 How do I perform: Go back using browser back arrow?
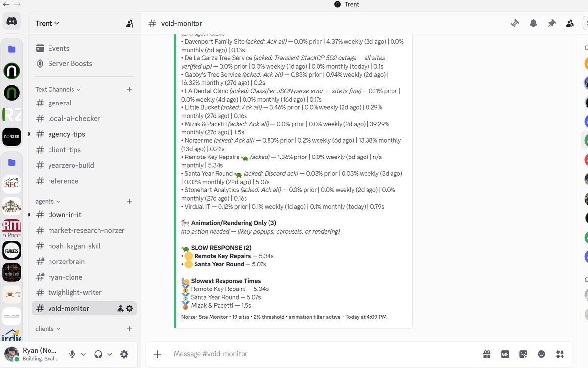point(6,4)
